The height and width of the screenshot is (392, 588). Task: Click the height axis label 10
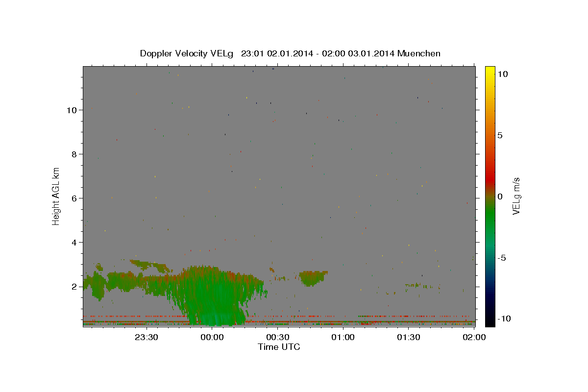pos(72,110)
